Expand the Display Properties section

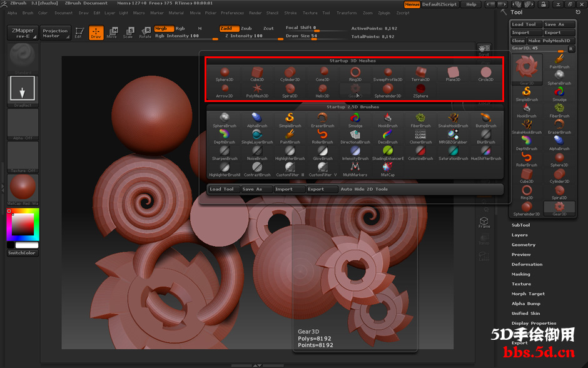click(x=534, y=323)
